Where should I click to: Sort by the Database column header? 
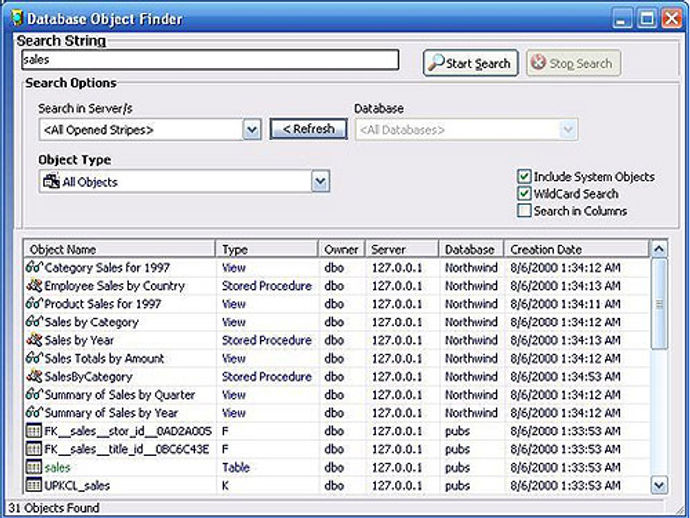471,249
